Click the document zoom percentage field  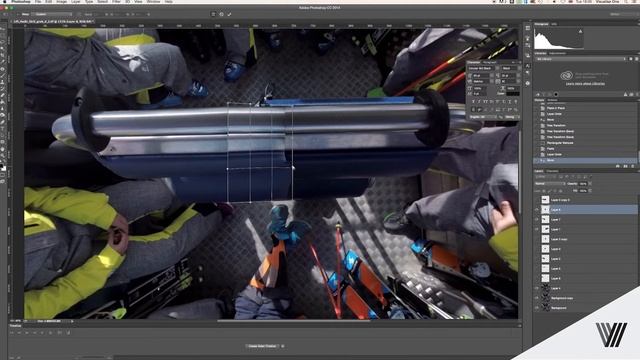(x=16, y=321)
